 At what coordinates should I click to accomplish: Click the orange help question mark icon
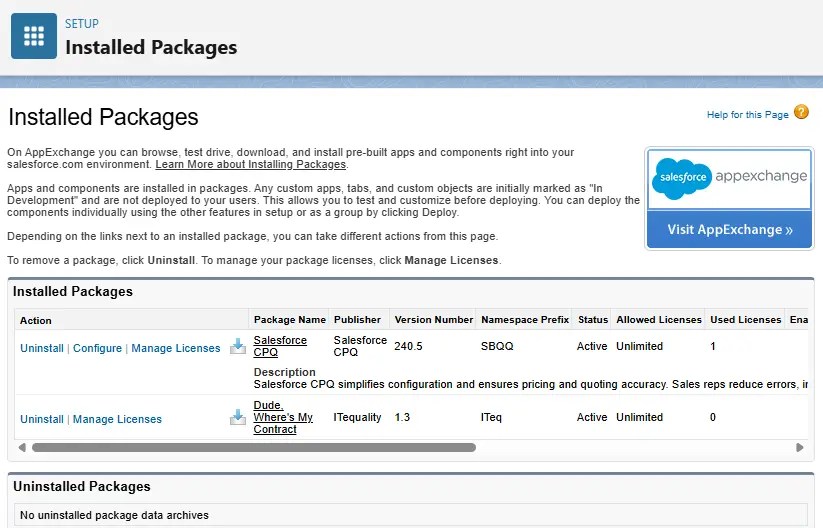(801, 112)
